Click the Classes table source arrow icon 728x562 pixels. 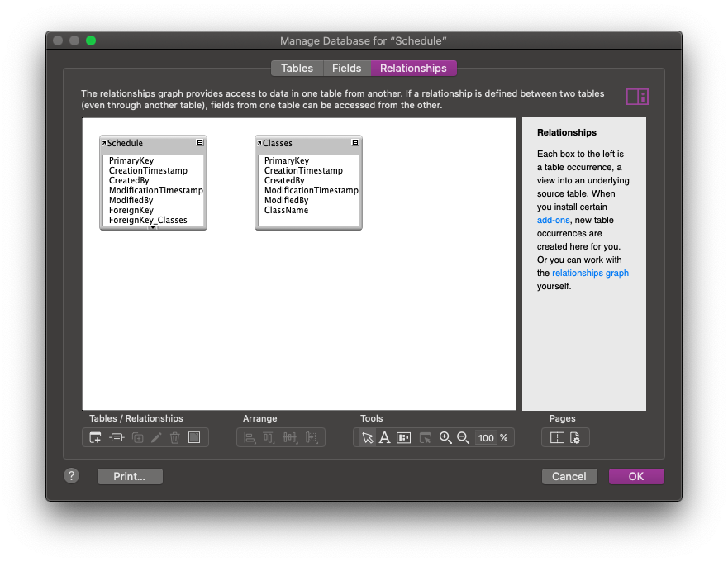tap(259, 143)
